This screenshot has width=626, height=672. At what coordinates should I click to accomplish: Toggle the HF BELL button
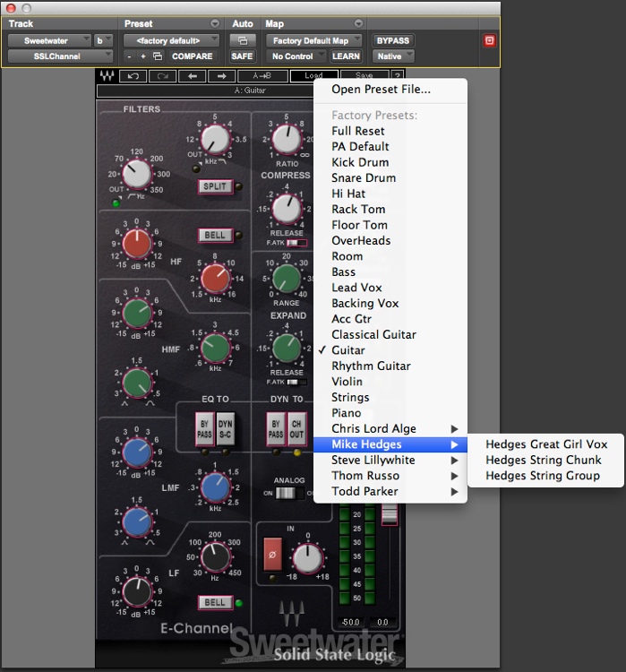tap(215, 235)
